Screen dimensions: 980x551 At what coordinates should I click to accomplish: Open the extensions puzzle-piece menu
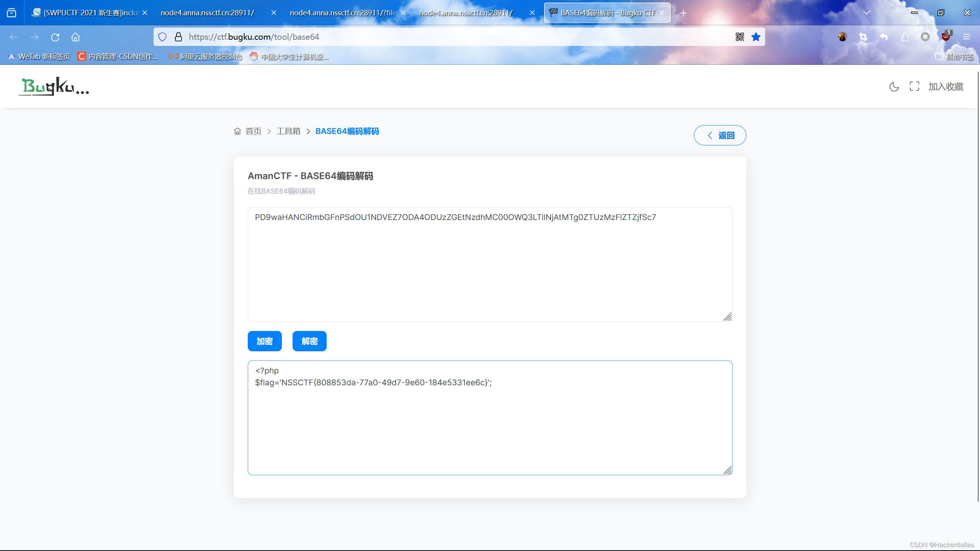[x=905, y=37]
